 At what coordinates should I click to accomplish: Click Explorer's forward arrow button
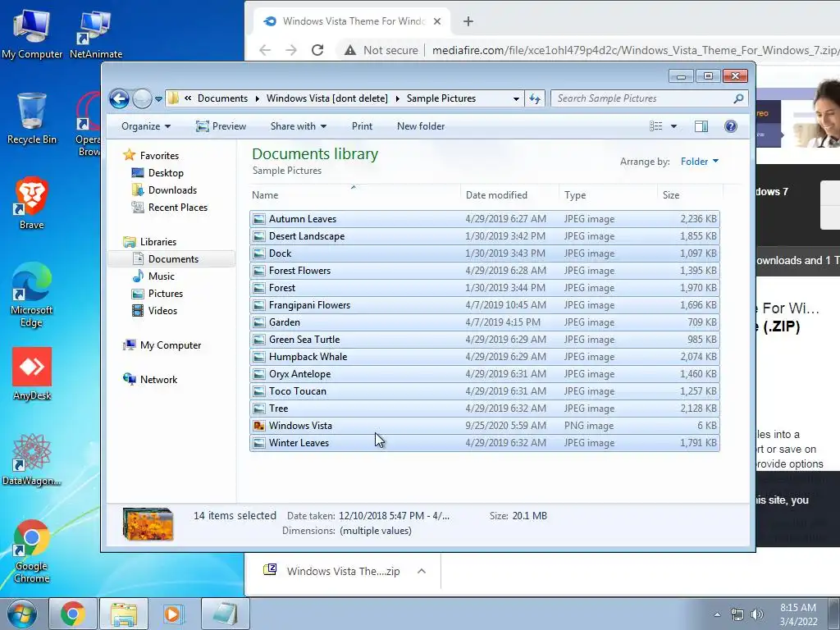tap(142, 98)
